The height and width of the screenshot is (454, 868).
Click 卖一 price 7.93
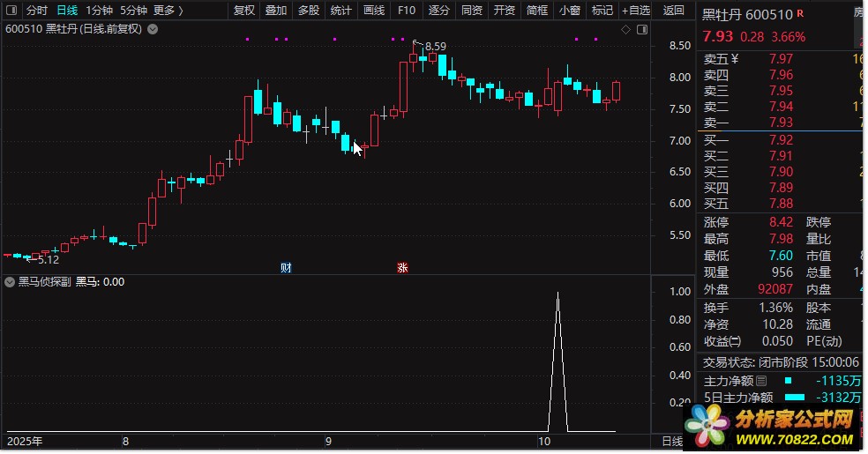click(x=781, y=123)
